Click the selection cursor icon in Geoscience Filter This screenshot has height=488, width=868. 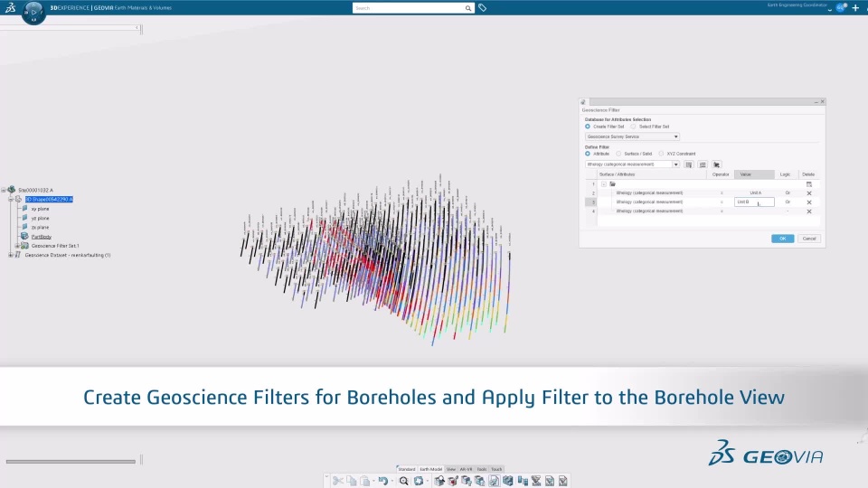716,164
